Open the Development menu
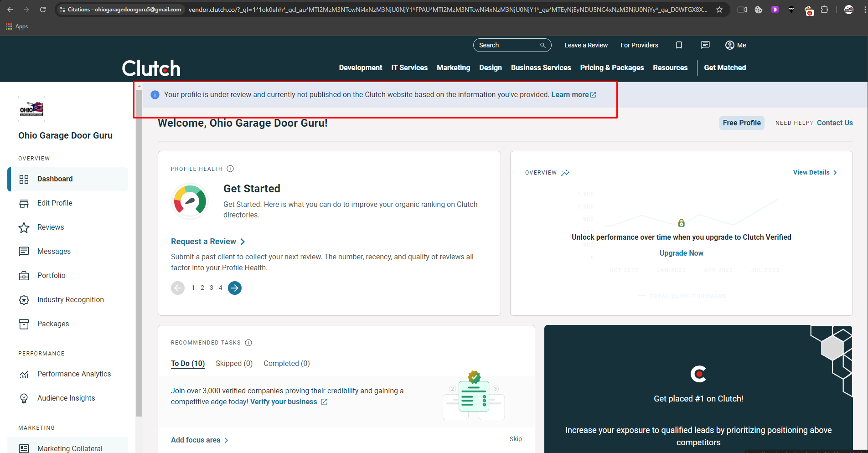Image resolution: width=868 pixels, height=453 pixels. pyautogui.click(x=361, y=67)
